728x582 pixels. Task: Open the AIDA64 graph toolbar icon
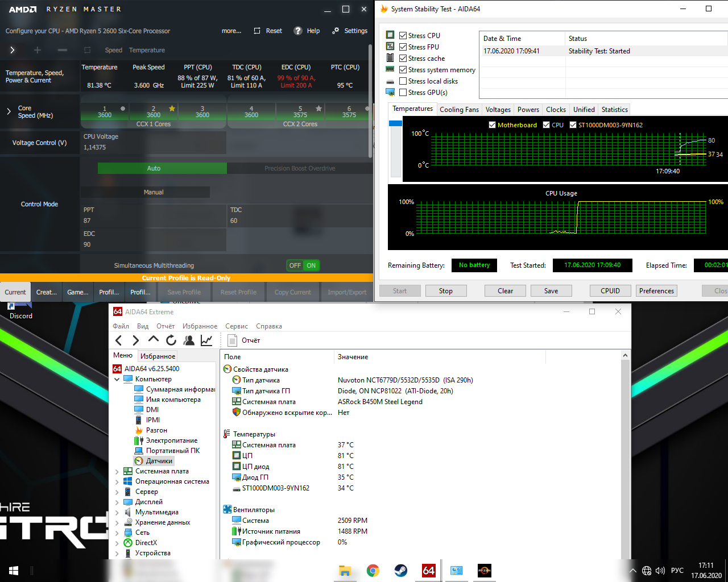[x=206, y=340]
